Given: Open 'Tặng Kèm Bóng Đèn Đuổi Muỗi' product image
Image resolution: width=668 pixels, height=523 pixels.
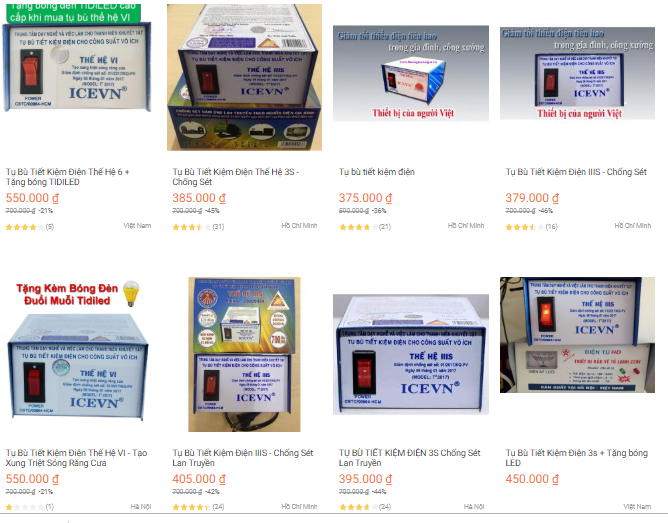Looking at the screenshot, I should tap(77, 351).
